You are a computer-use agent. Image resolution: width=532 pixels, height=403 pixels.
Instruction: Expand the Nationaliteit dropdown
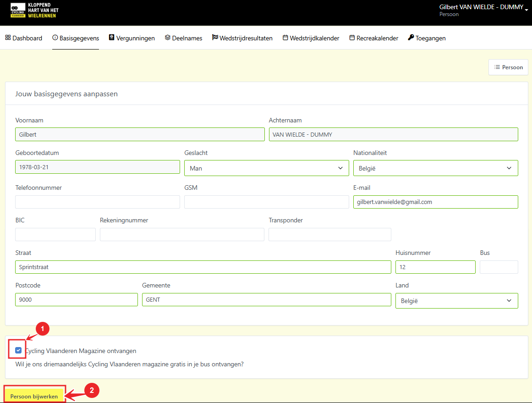point(435,168)
